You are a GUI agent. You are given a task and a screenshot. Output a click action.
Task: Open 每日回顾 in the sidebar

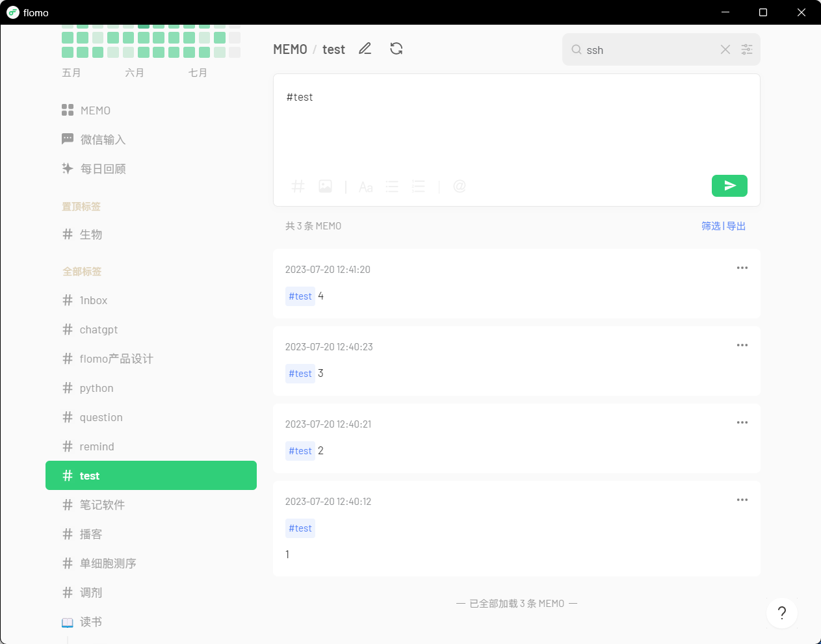click(x=103, y=169)
